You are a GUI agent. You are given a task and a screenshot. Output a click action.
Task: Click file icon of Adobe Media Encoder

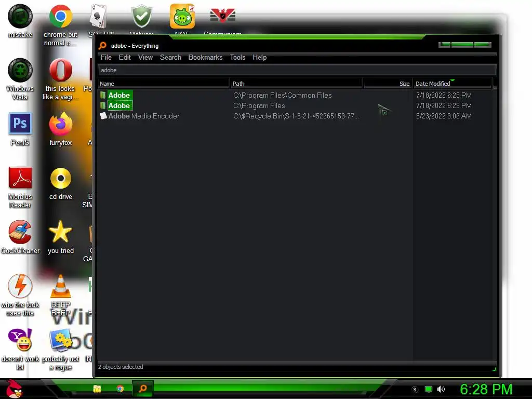(103, 116)
